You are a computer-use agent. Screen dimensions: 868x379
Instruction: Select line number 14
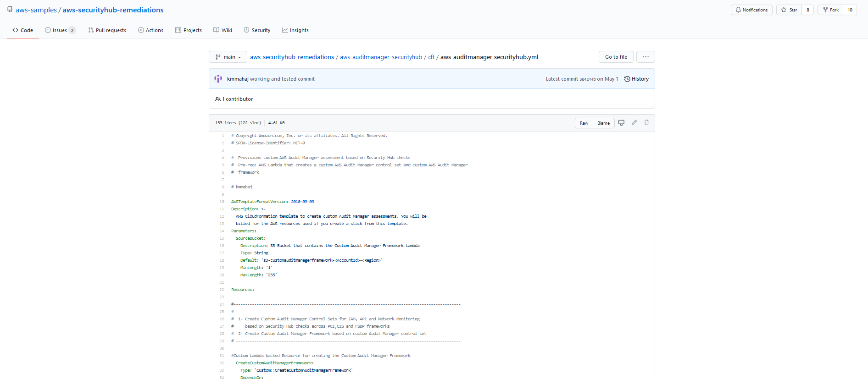pyautogui.click(x=222, y=231)
